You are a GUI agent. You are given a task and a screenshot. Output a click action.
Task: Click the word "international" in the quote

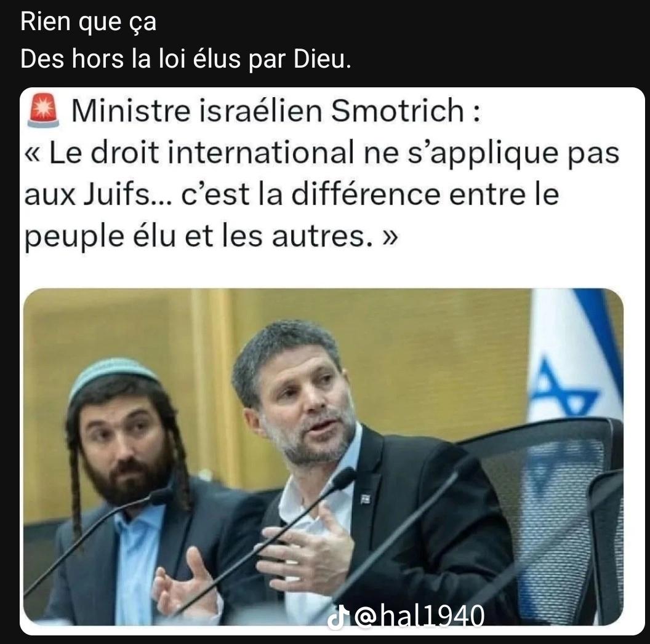[x=261, y=153]
